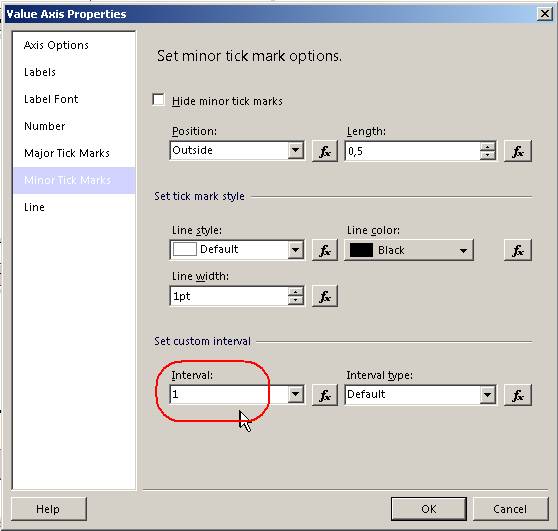This screenshot has height=531, width=558.
Task: Enable Hide minor tick marks checkbox
Action: pyautogui.click(x=158, y=100)
